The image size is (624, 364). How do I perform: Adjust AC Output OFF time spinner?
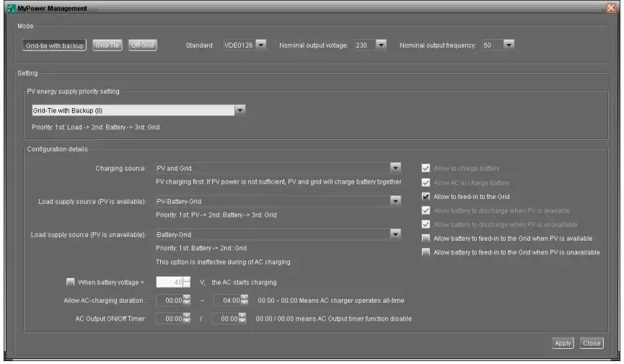coord(242,319)
